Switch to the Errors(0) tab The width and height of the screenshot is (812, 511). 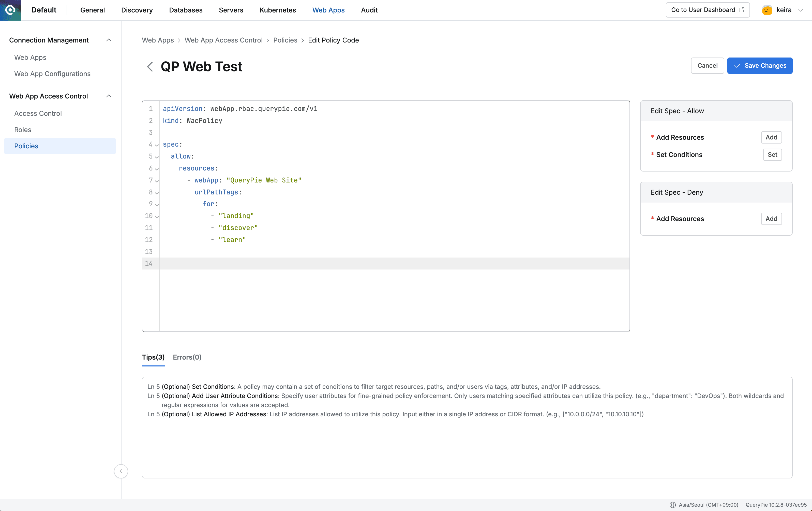[187, 357]
